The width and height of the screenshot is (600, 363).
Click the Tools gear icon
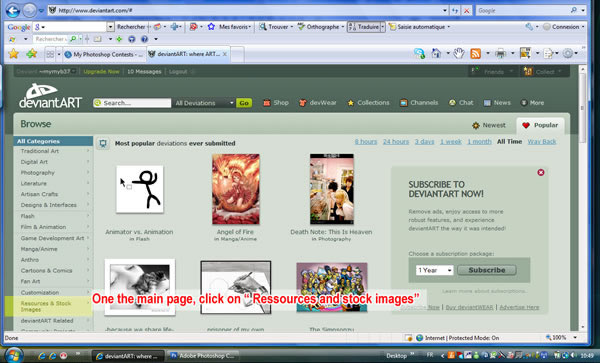pyautogui.click(x=568, y=54)
